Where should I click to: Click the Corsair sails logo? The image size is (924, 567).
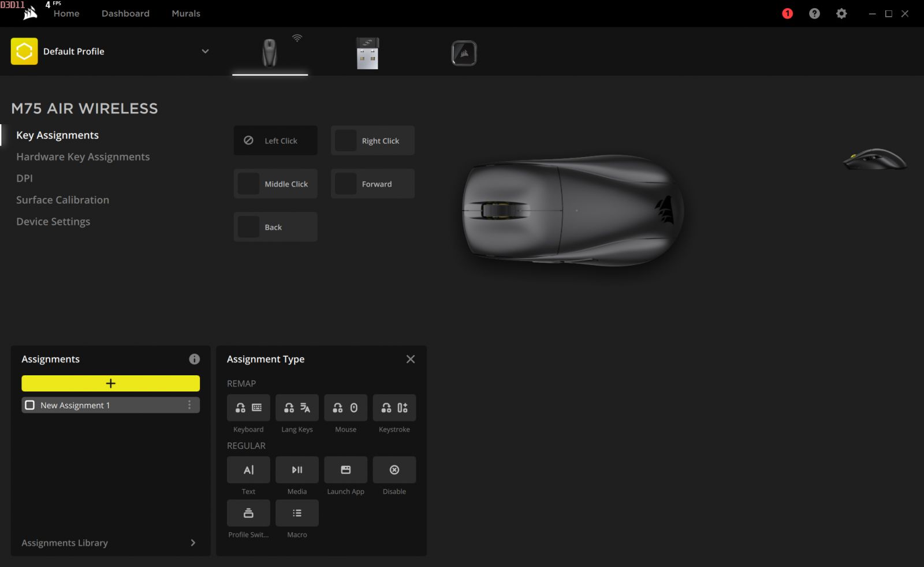(30, 13)
